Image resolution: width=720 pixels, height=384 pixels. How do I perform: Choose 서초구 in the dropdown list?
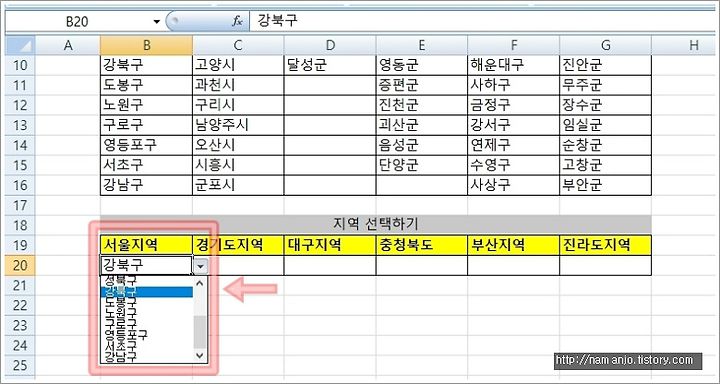click(x=146, y=345)
